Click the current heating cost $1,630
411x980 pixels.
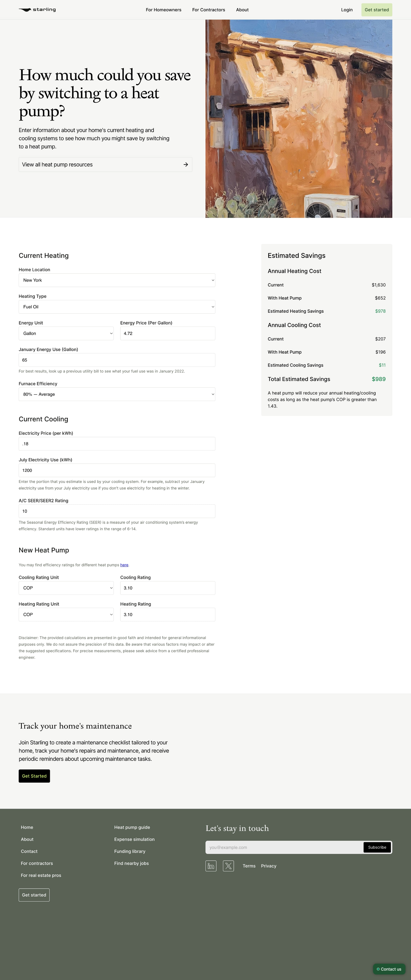pos(379,285)
